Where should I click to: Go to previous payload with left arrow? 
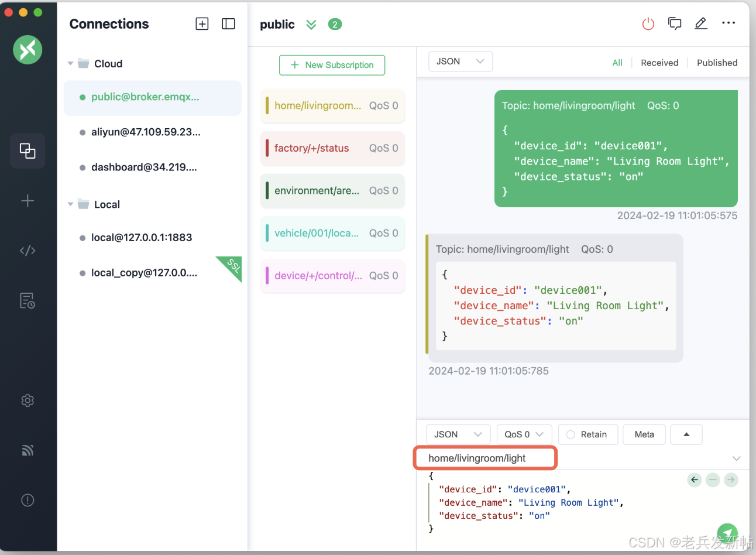[695, 480]
